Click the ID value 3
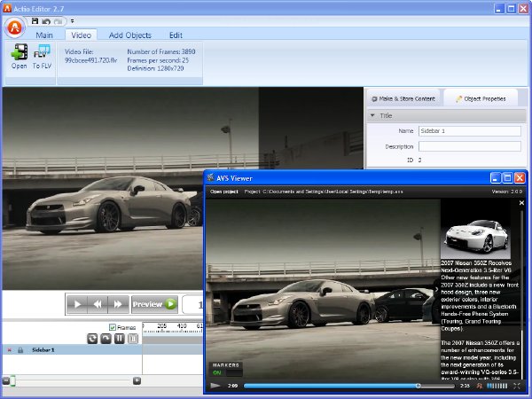Image resolution: width=532 pixels, height=399 pixels. click(419, 160)
